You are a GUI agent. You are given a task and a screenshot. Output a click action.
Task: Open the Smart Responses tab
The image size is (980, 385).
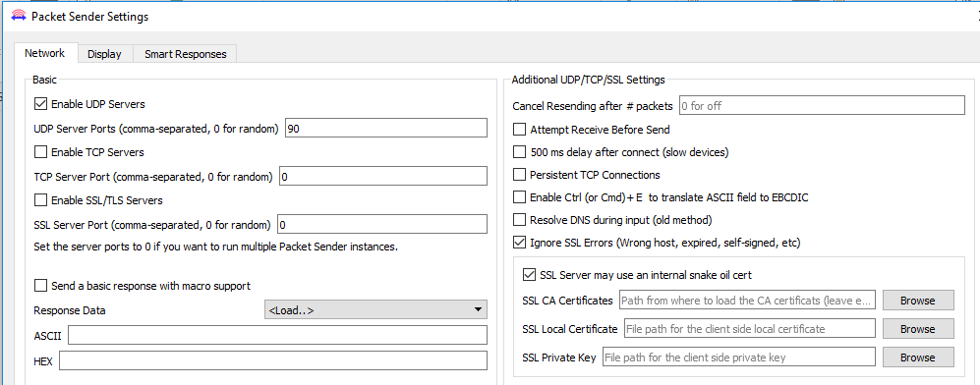pyautogui.click(x=186, y=54)
